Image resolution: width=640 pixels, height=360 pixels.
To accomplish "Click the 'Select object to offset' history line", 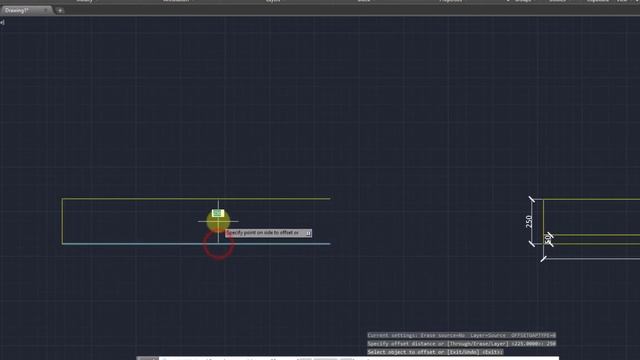I will (435, 352).
